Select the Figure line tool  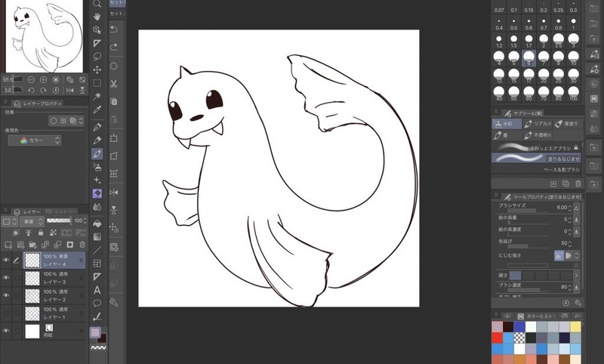point(97,250)
